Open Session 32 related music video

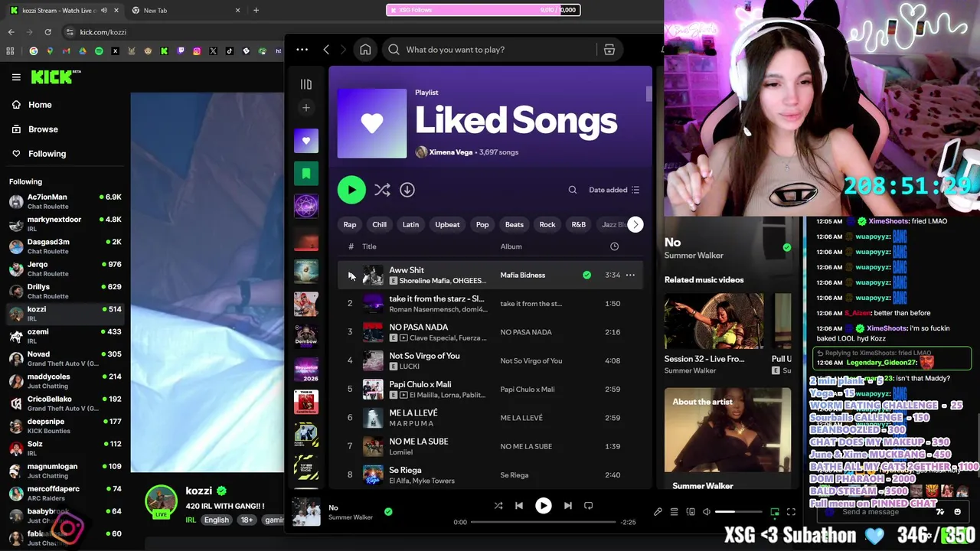(714, 334)
